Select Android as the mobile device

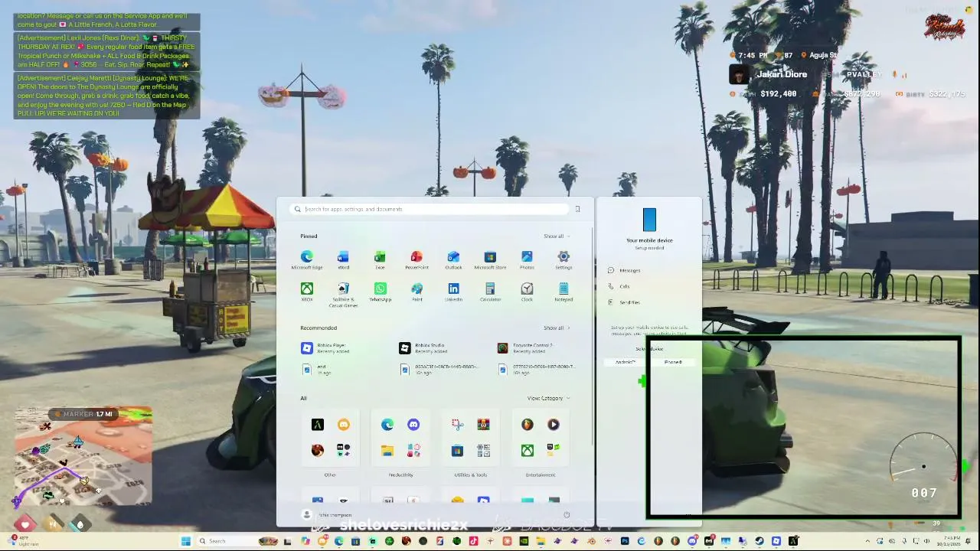click(x=626, y=362)
